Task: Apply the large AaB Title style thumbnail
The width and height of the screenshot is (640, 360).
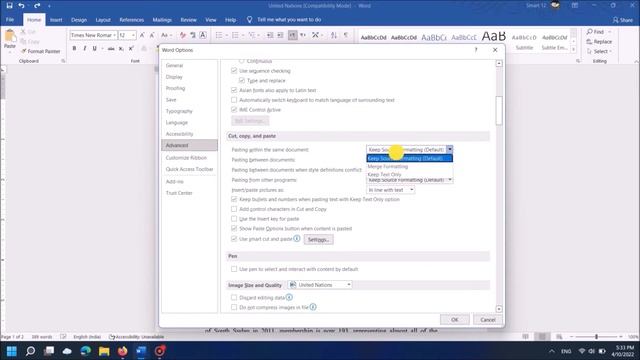Action: (x=493, y=38)
